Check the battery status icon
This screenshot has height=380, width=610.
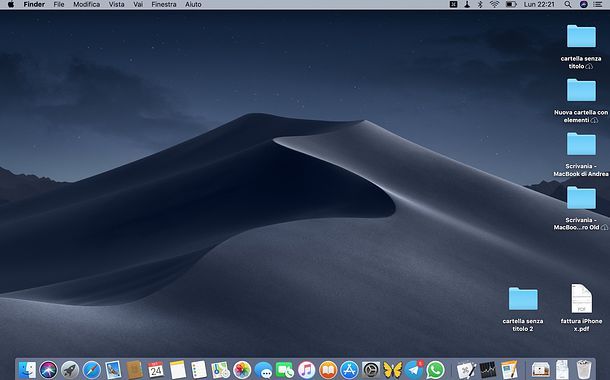[x=511, y=4]
